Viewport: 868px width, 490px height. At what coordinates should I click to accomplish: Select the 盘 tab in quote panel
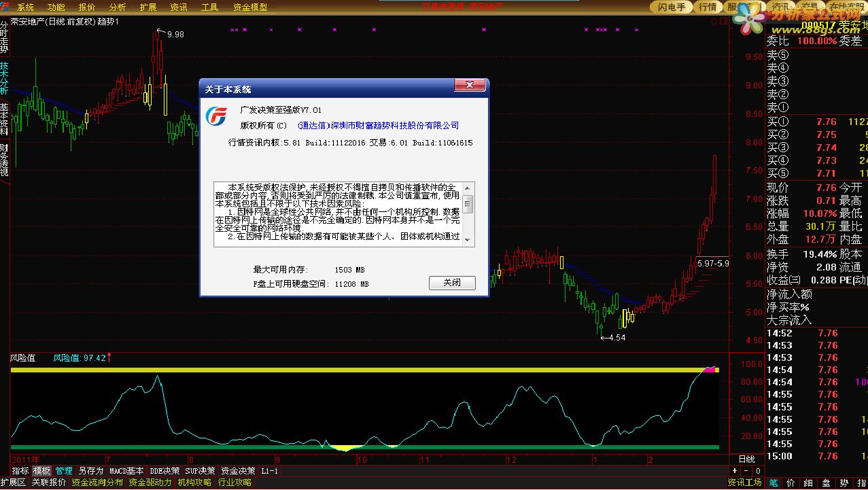click(x=826, y=483)
